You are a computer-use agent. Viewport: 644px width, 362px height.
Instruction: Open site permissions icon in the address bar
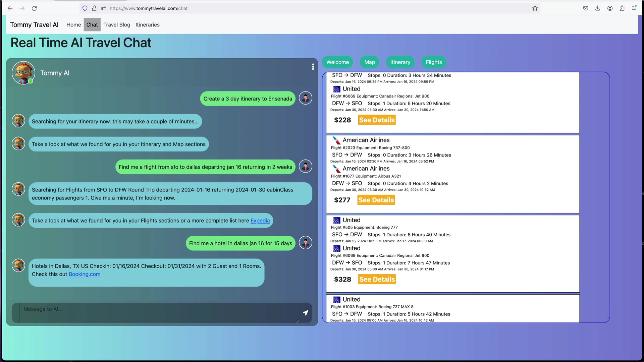tap(104, 8)
